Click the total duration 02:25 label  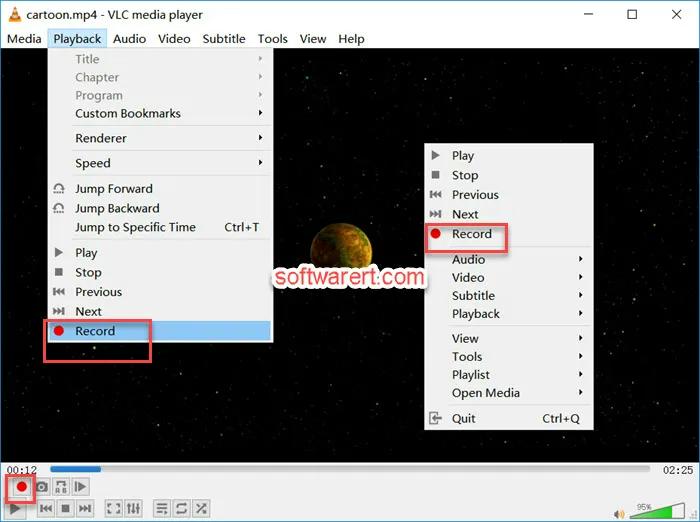click(x=678, y=470)
